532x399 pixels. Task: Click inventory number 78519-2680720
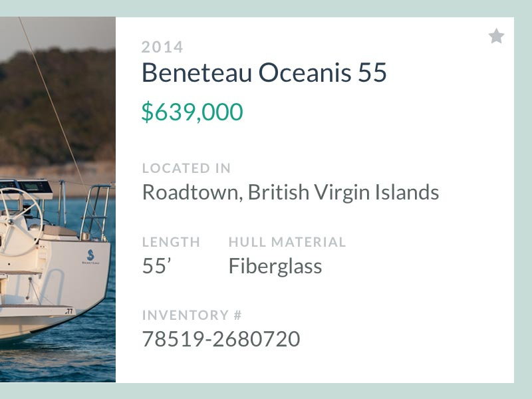219,338
